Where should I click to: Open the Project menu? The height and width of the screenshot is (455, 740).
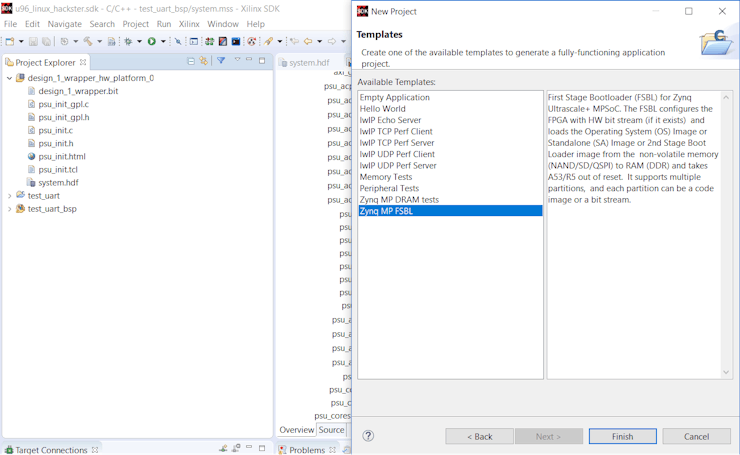click(135, 24)
